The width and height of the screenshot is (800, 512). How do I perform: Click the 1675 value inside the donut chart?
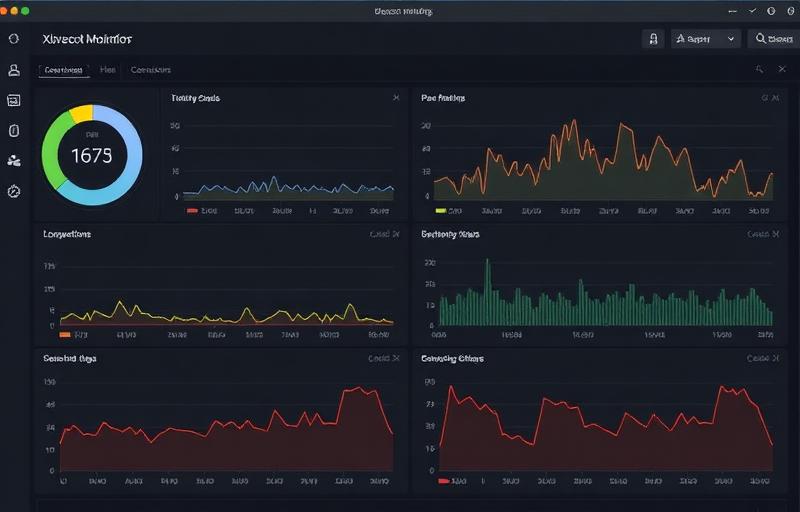92,156
